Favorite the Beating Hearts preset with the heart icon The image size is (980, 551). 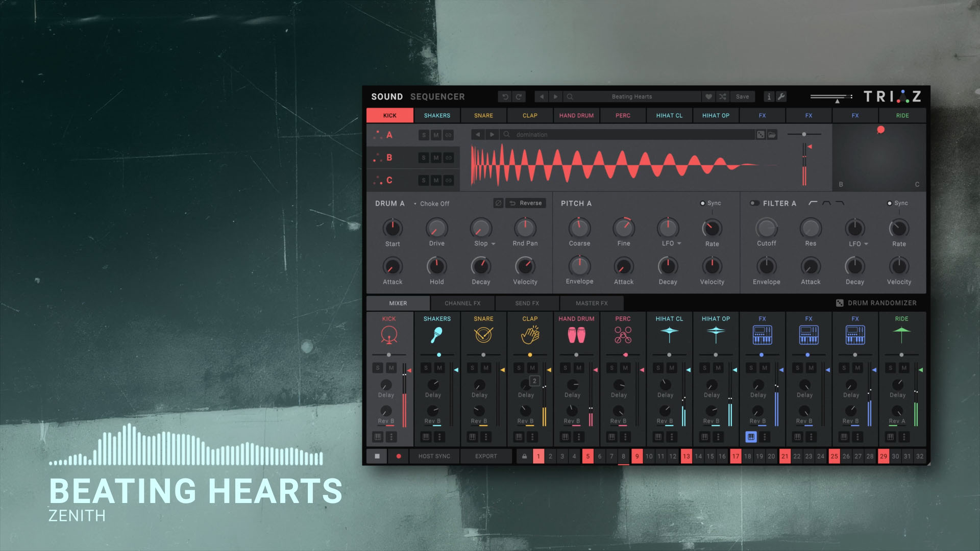(x=708, y=96)
